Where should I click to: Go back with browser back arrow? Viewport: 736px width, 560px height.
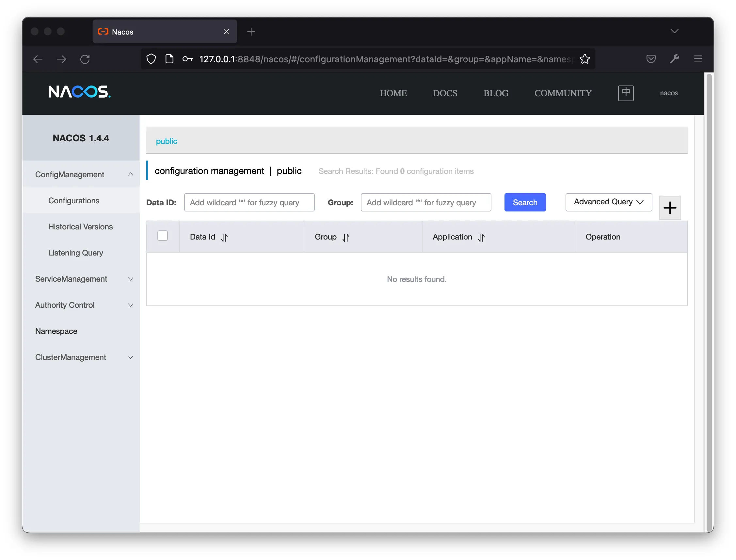[x=38, y=59]
